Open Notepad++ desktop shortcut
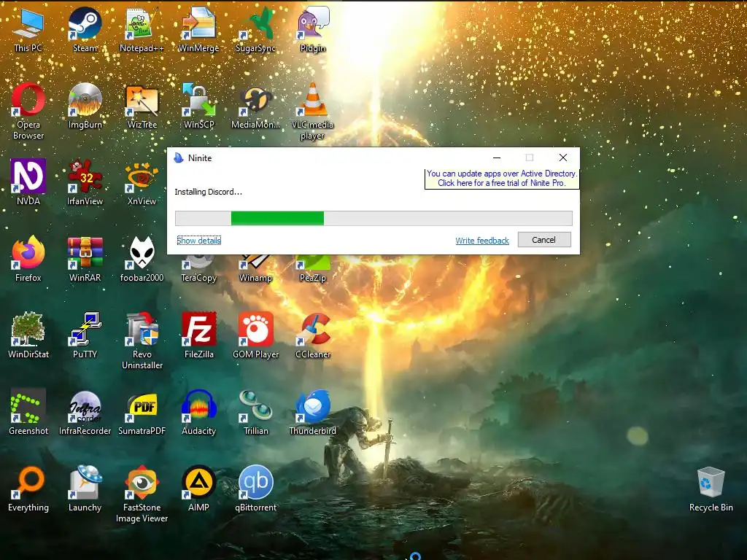This screenshot has height=560, width=747. click(142, 28)
